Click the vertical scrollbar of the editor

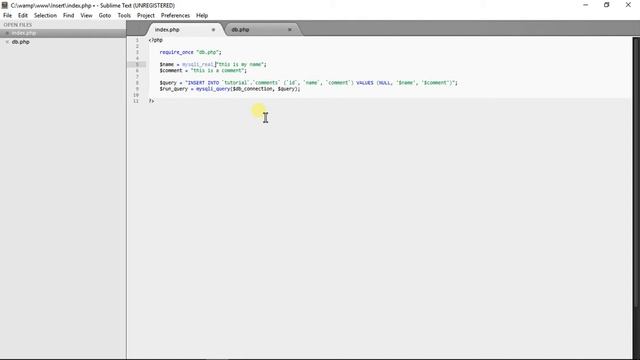(x=636, y=171)
